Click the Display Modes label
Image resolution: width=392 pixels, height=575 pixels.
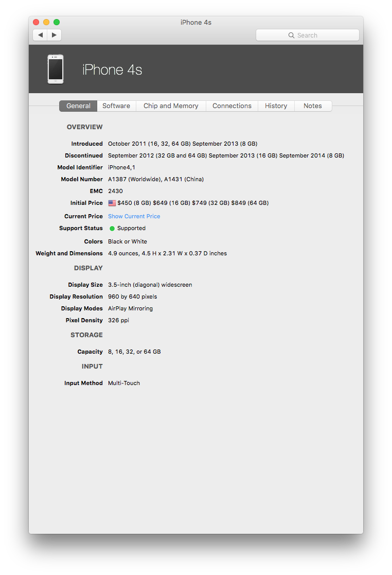pos(82,308)
